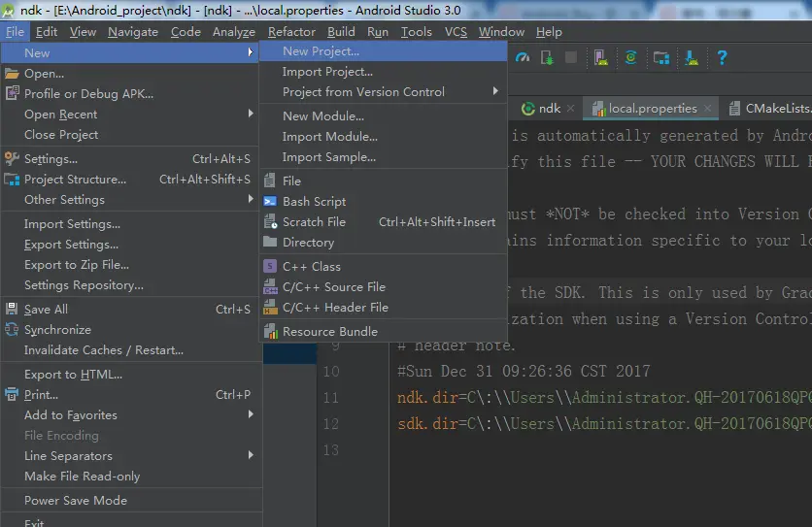This screenshot has width=812, height=527.
Task: Click the sdk.dir line in editor
Action: (604, 424)
